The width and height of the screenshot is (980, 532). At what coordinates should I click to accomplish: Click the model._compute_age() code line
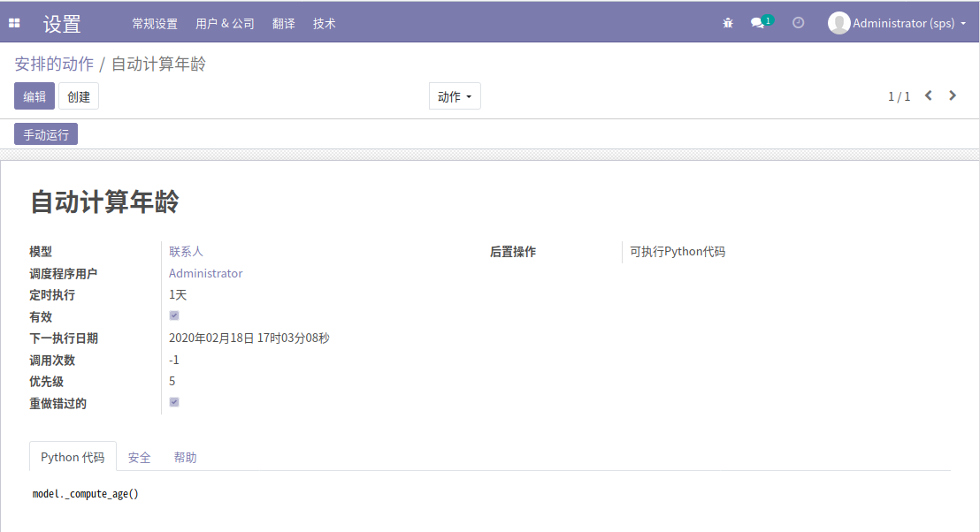(84, 493)
